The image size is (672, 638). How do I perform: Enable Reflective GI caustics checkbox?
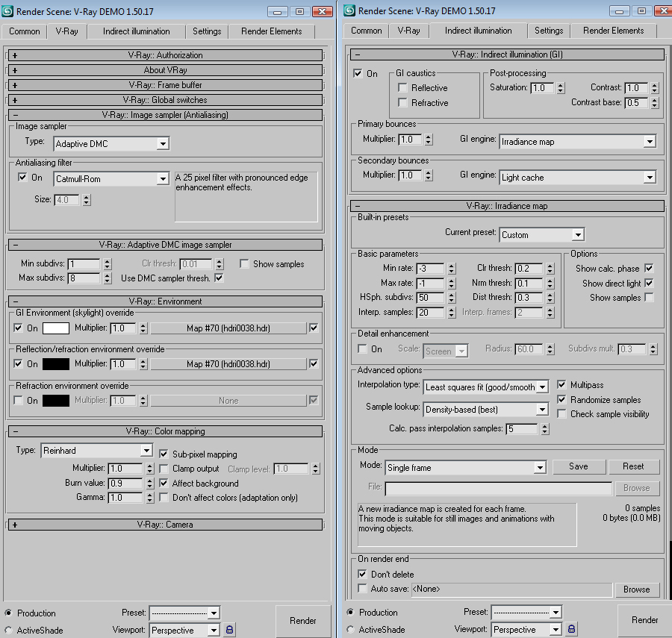402,88
